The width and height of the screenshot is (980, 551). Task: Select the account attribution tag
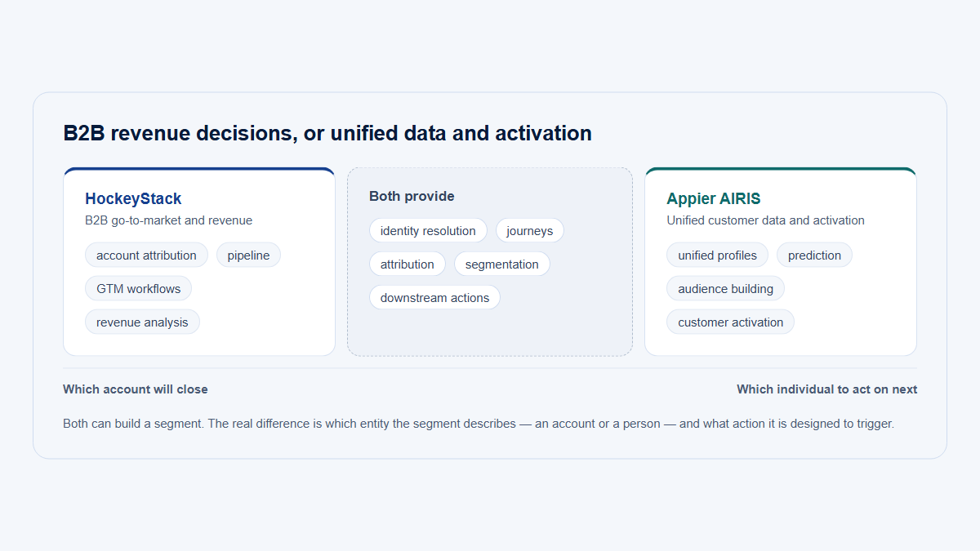(146, 256)
